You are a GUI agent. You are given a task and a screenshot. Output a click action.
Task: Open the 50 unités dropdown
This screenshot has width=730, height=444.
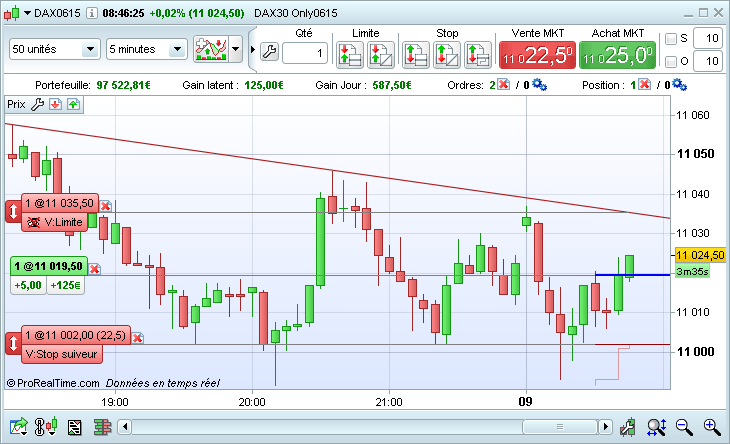click(x=55, y=49)
